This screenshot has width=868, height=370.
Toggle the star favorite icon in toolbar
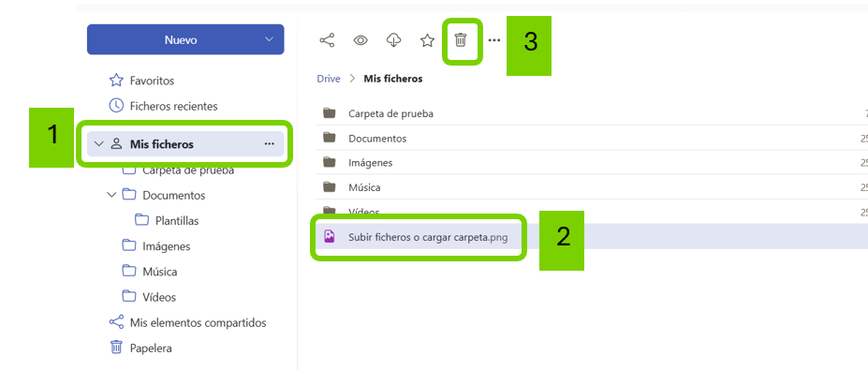(427, 40)
